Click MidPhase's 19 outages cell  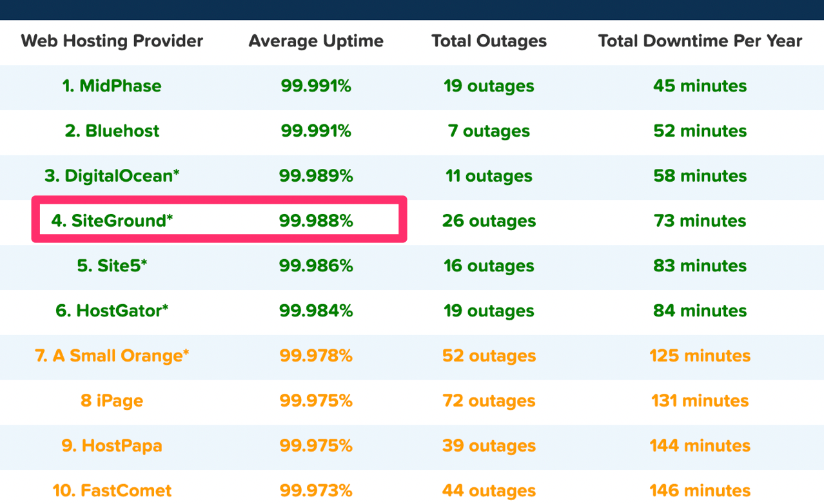coord(489,86)
